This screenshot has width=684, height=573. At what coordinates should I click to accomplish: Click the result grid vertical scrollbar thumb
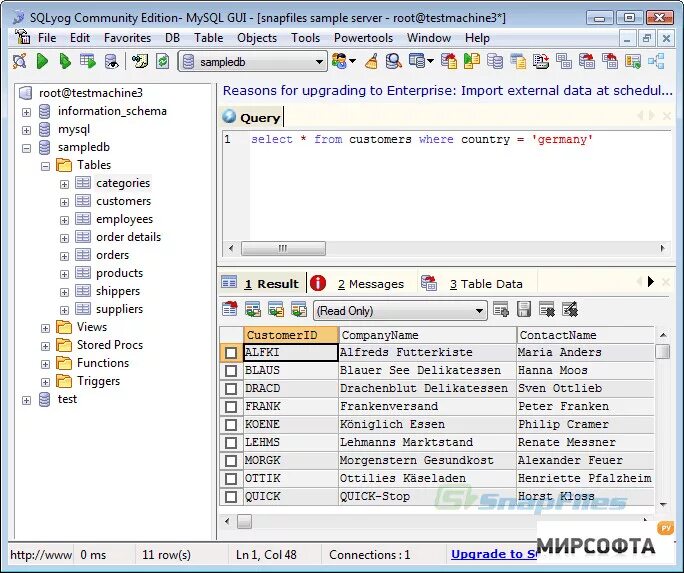(663, 351)
